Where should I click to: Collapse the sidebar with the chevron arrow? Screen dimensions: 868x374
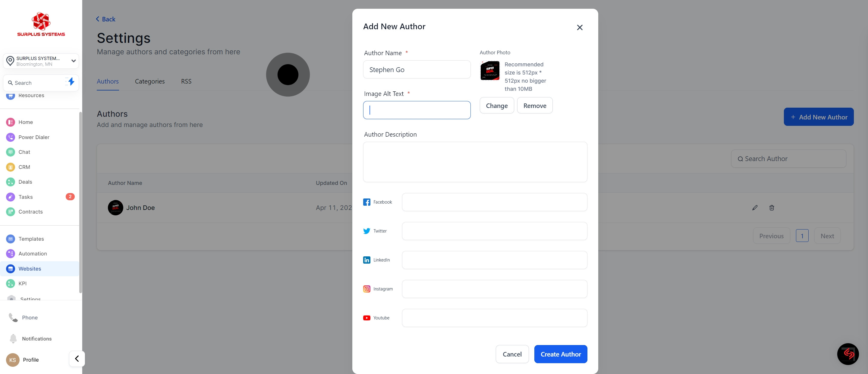click(77, 359)
